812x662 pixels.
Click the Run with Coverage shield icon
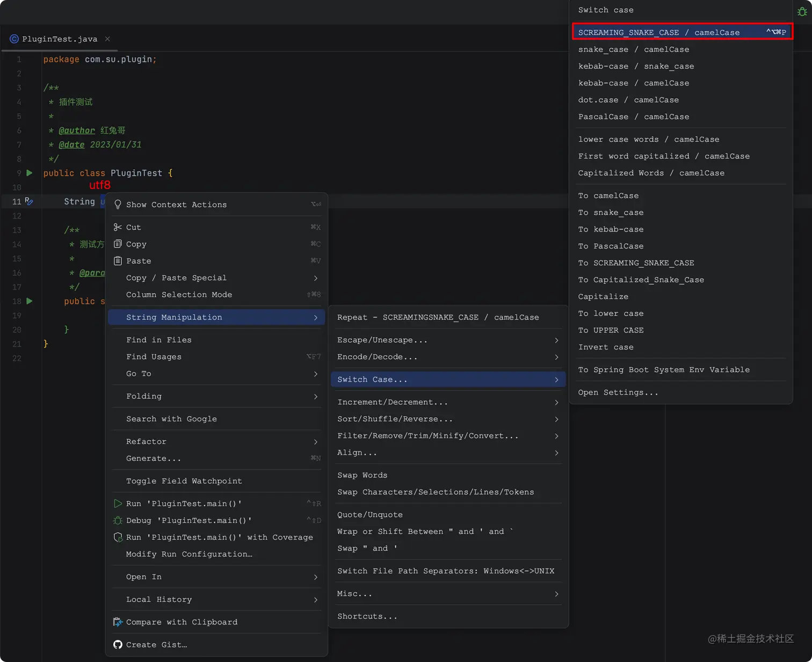[x=118, y=537]
